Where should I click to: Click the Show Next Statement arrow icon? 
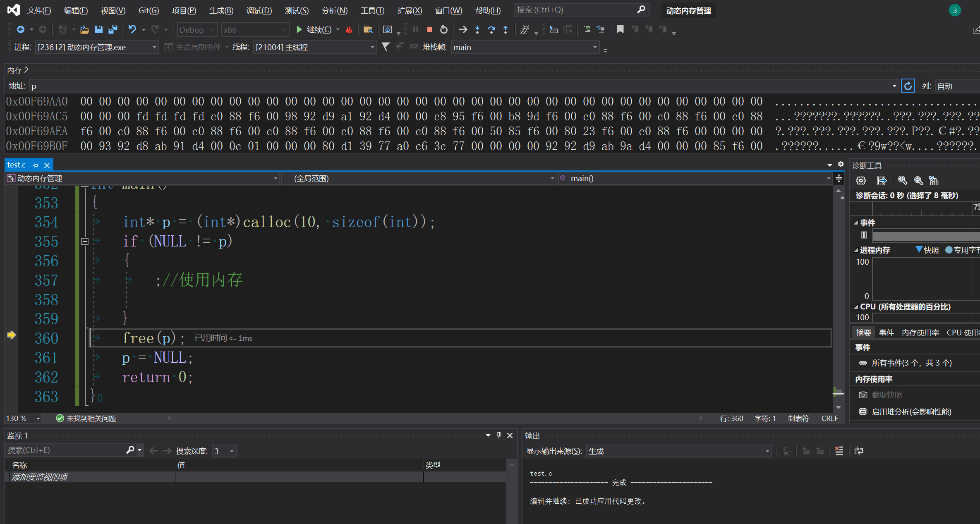[463, 29]
